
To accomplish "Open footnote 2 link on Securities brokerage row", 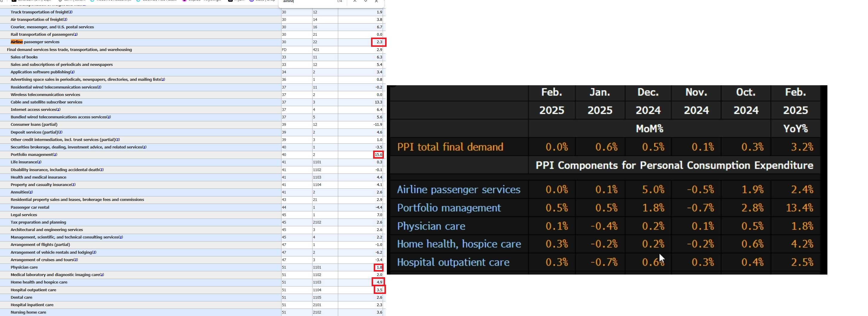I will click(144, 147).
